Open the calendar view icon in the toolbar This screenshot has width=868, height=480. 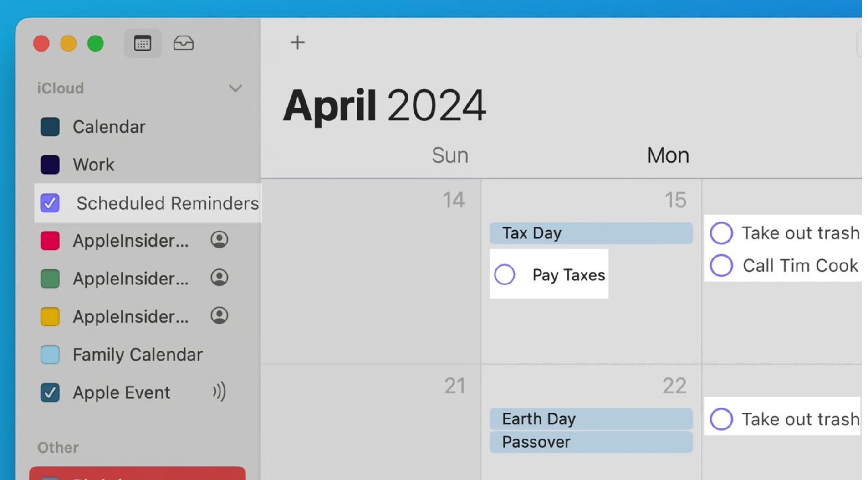pyautogui.click(x=143, y=43)
